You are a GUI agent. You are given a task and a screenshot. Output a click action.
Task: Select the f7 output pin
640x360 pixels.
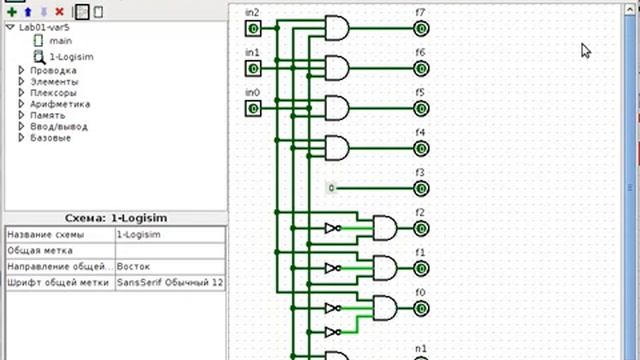point(421,29)
